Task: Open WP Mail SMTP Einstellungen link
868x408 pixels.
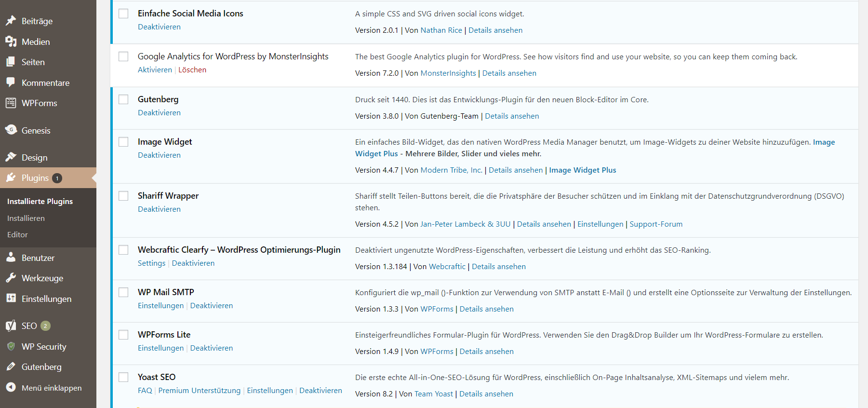Action: (x=160, y=306)
